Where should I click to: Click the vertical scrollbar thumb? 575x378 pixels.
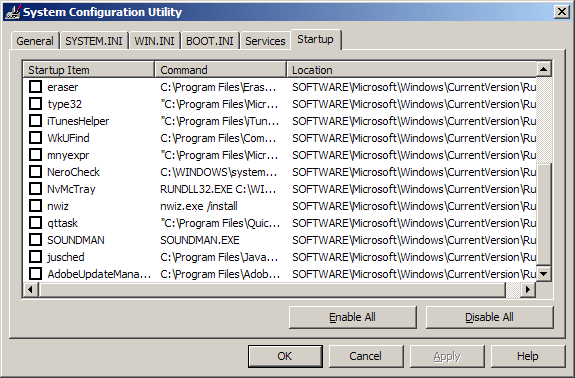click(x=543, y=214)
